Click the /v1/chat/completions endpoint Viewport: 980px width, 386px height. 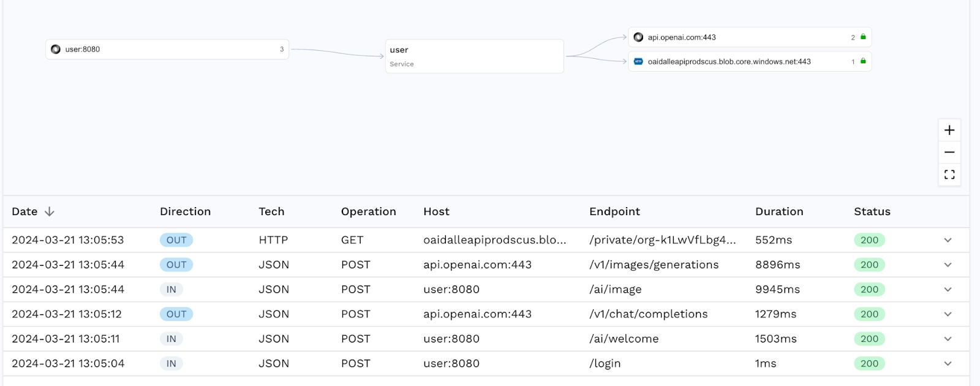649,314
